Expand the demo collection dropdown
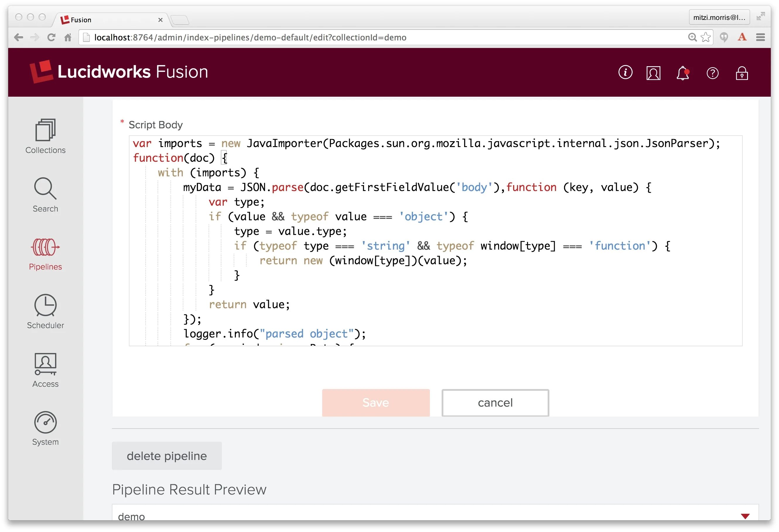Viewport: 779px width, 532px height. [x=745, y=516]
